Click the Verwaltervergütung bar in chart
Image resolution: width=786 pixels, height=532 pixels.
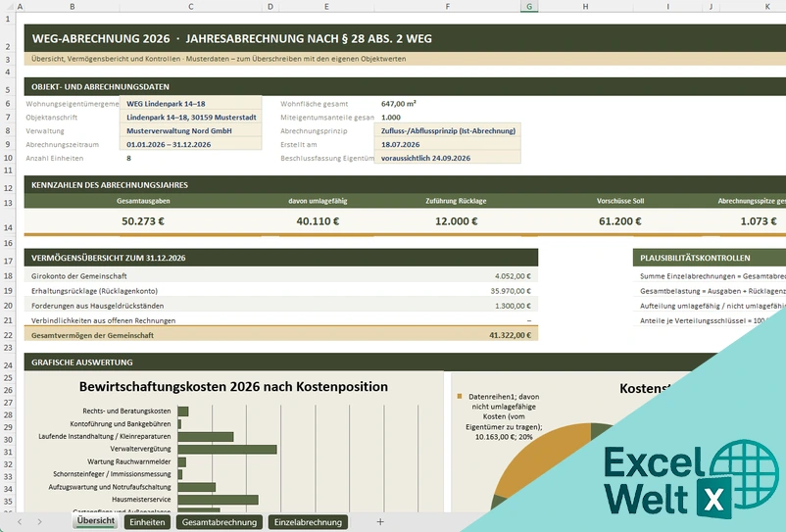coord(227,450)
